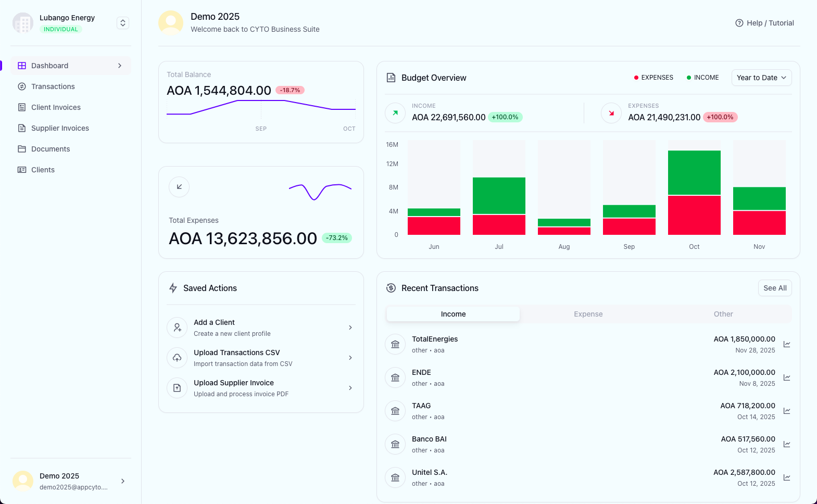Open Help / Tutorial
The height and width of the screenshot is (504, 817).
coord(764,23)
